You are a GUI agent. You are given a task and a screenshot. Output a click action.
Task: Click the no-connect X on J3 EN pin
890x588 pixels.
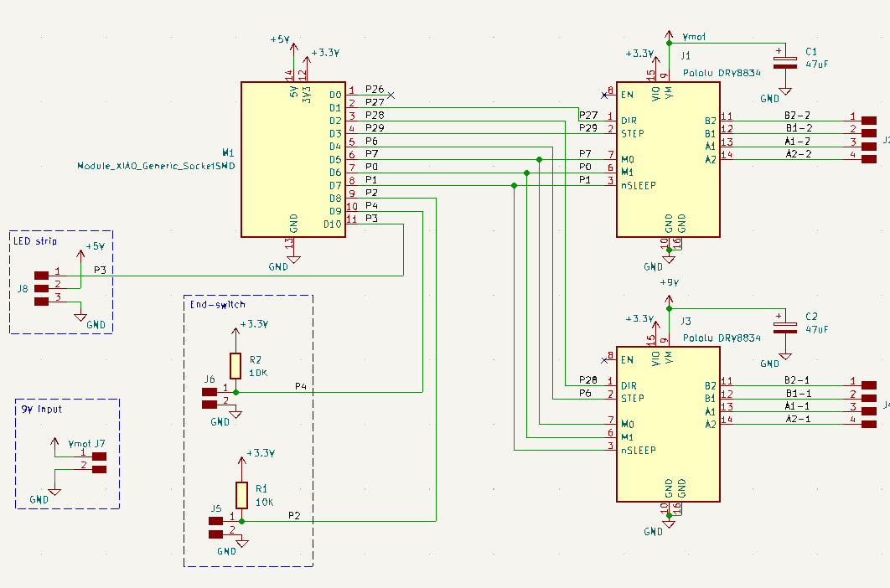[604, 360]
